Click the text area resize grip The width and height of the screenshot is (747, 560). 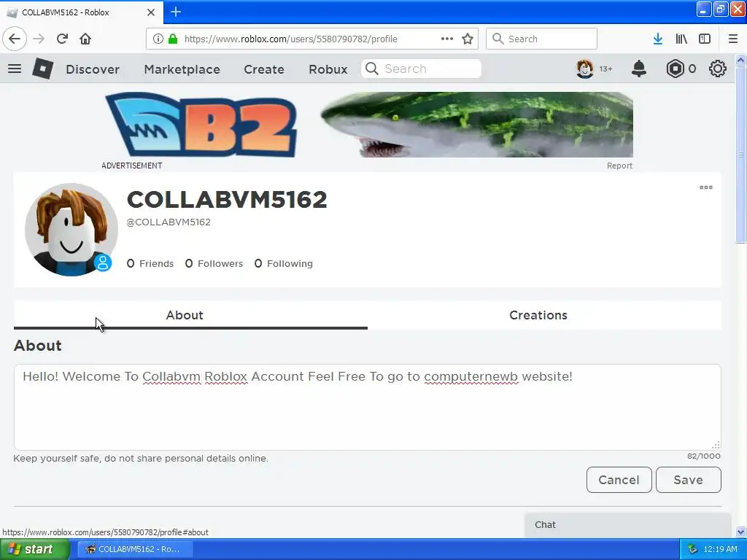point(716,446)
